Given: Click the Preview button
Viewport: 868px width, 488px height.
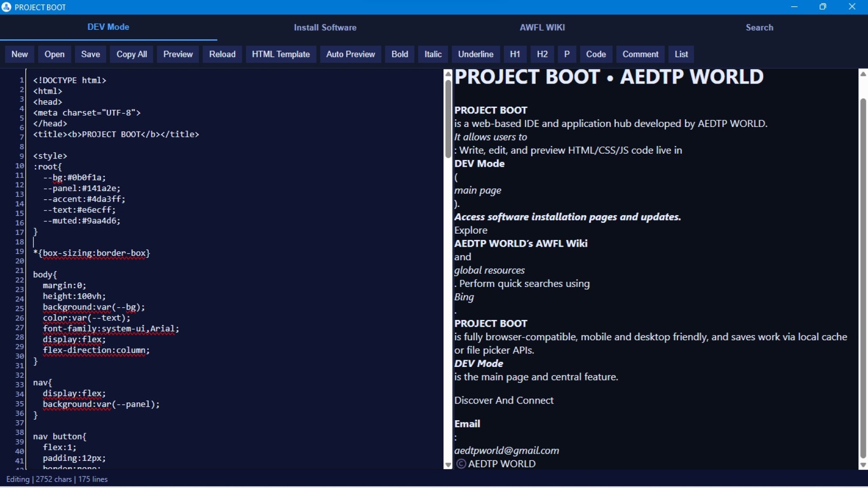Looking at the screenshot, I should 178,54.
